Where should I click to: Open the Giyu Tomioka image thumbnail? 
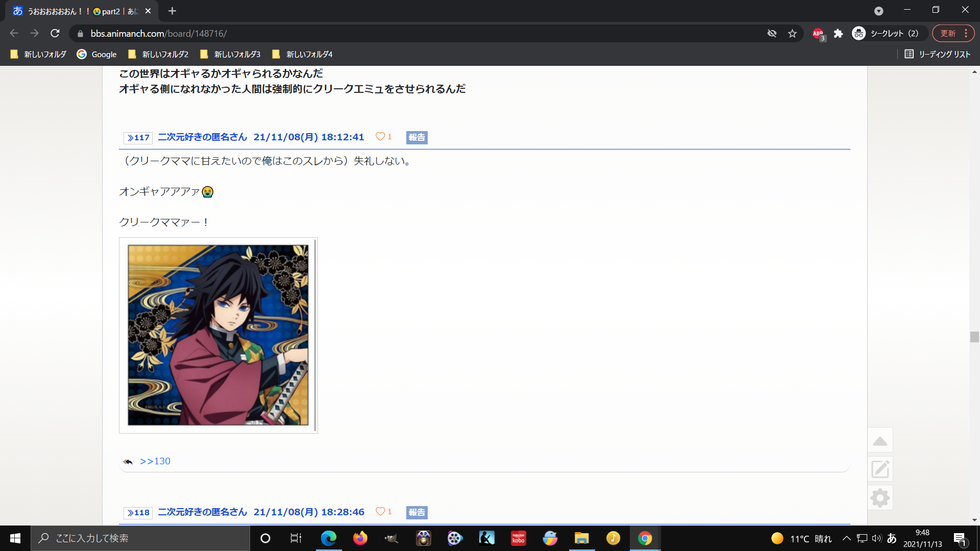point(218,335)
